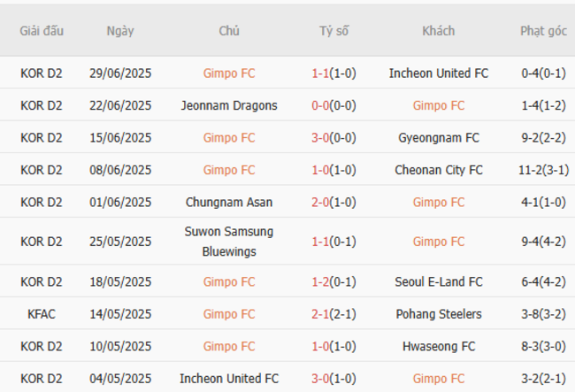
Task: Open Cheonan City FC team page
Action: tap(439, 170)
